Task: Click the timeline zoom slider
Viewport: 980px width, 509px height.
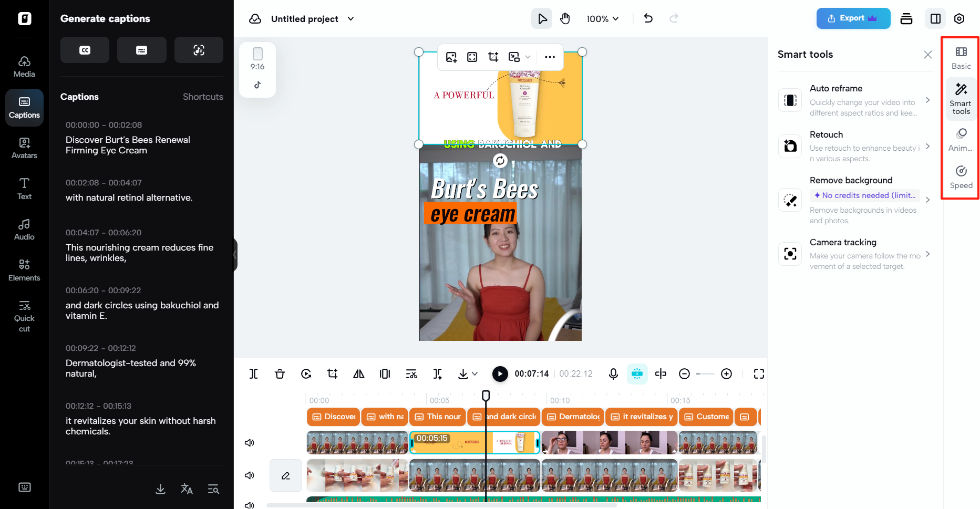Action: coord(705,373)
